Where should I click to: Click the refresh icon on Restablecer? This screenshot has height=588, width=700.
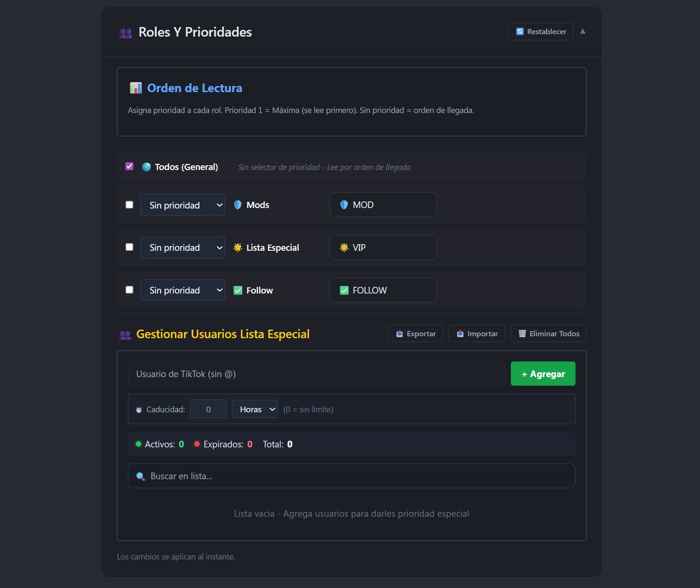click(x=520, y=31)
